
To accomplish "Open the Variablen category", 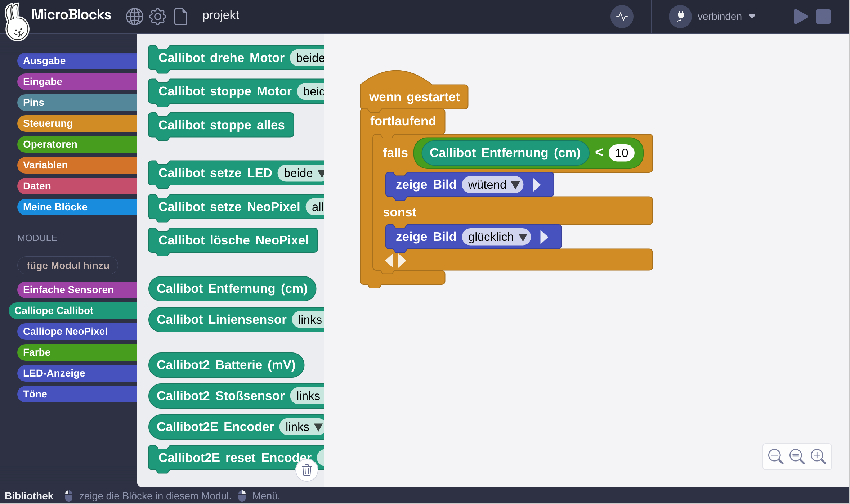I will [77, 165].
